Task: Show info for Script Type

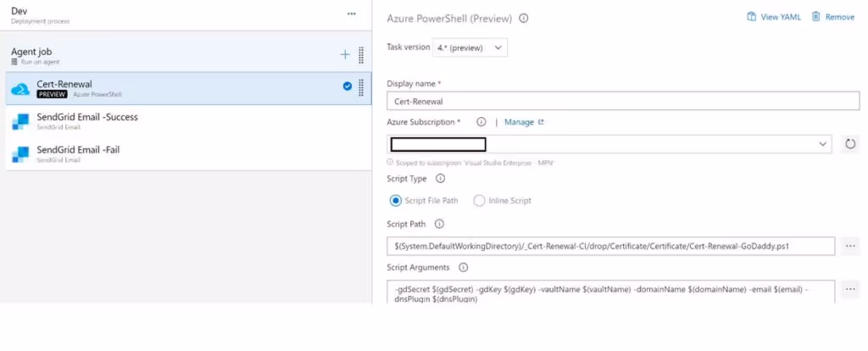Action: click(x=440, y=179)
